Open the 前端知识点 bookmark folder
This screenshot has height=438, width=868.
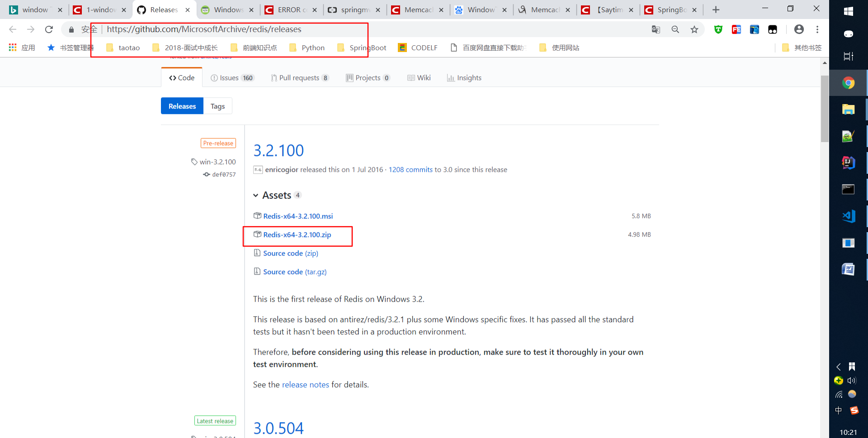[253, 48]
